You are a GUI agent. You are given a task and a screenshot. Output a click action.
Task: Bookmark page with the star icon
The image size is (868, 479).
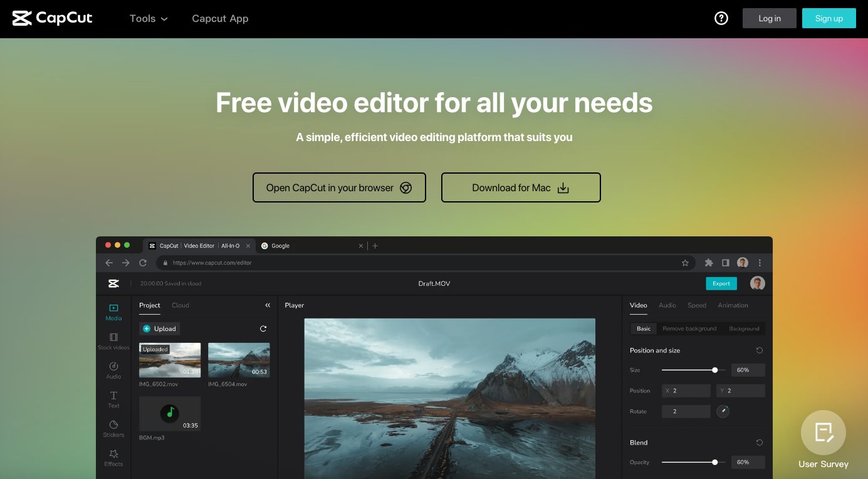685,263
